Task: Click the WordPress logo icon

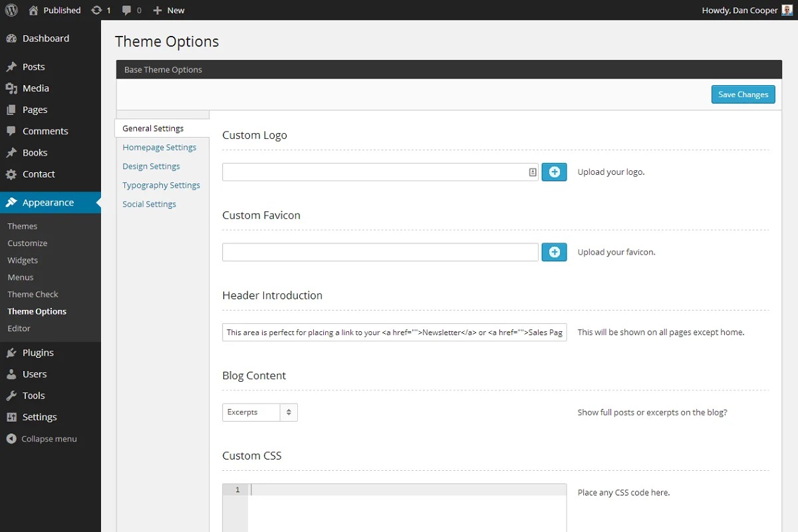Action: pyautogui.click(x=11, y=10)
